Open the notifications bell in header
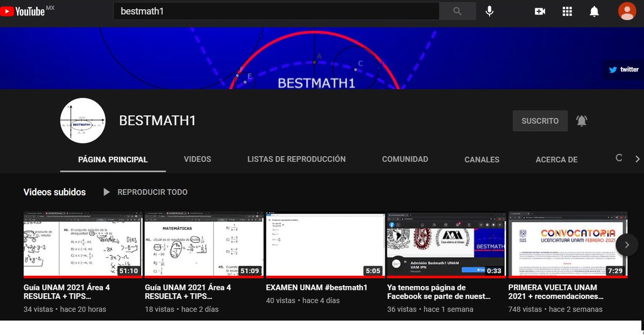 (x=594, y=11)
